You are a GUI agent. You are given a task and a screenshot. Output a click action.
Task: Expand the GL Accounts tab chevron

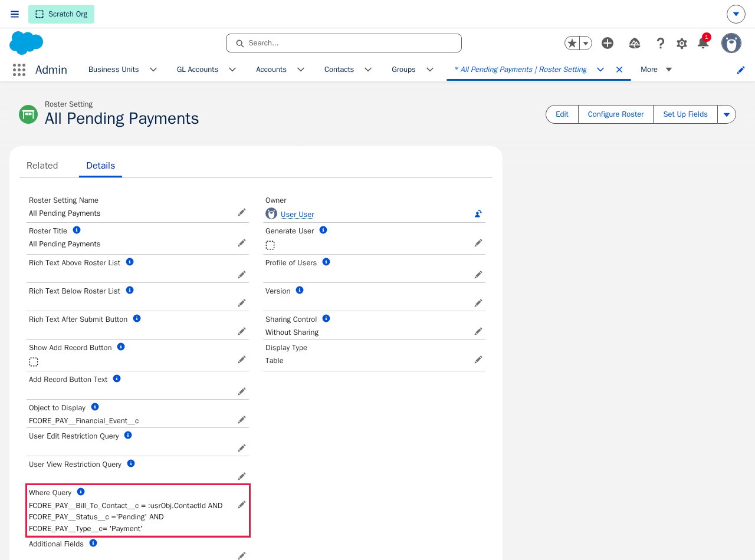point(232,70)
